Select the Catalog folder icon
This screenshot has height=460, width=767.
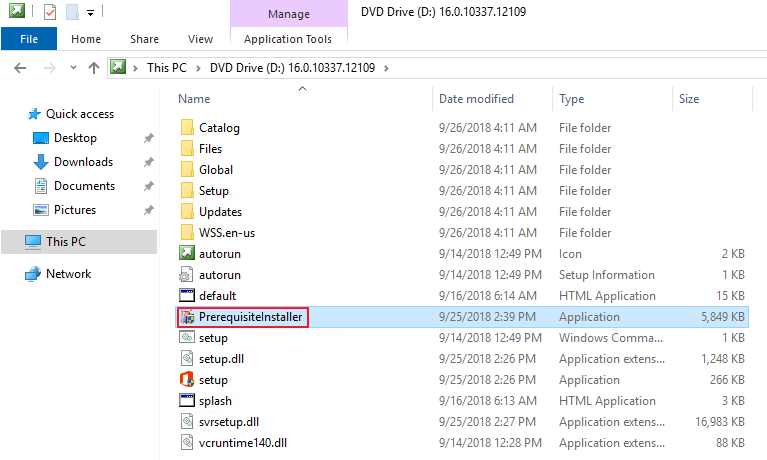click(x=186, y=127)
